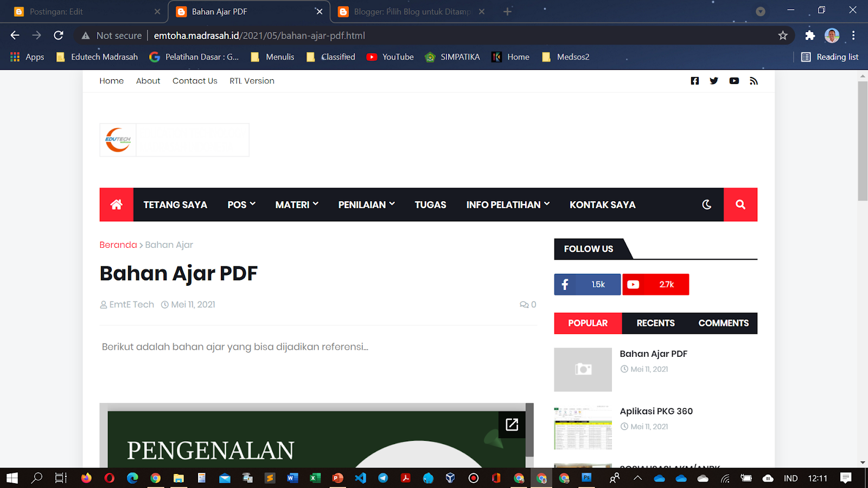Launch Microsoft Word from the taskbar
The width and height of the screenshot is (868, 488).
point(292,478)
